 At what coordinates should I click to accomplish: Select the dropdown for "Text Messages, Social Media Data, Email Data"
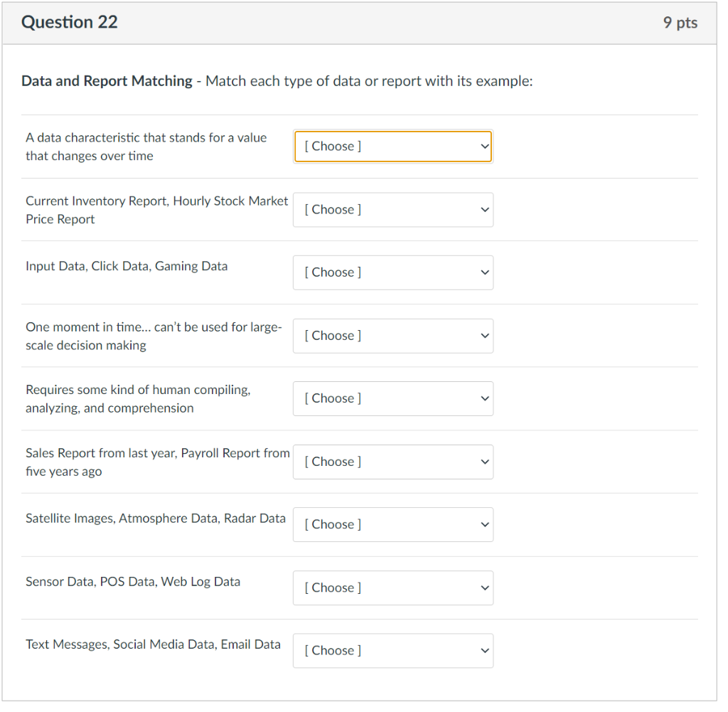[x=392, y=650]
